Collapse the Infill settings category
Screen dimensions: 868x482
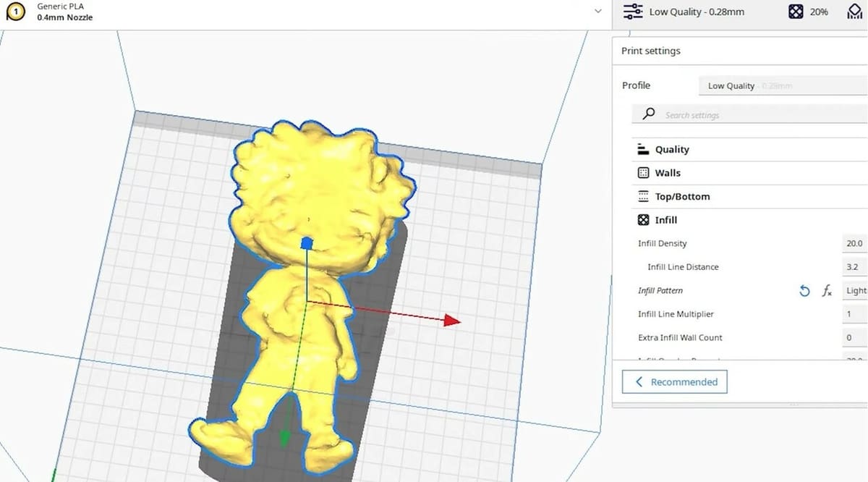point(749,220)
